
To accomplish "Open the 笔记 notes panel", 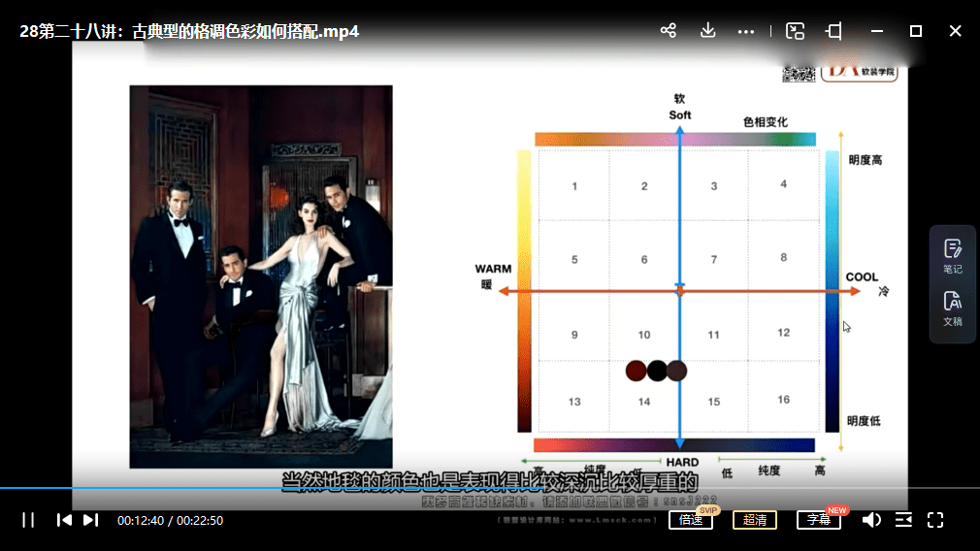I will 953,256.
